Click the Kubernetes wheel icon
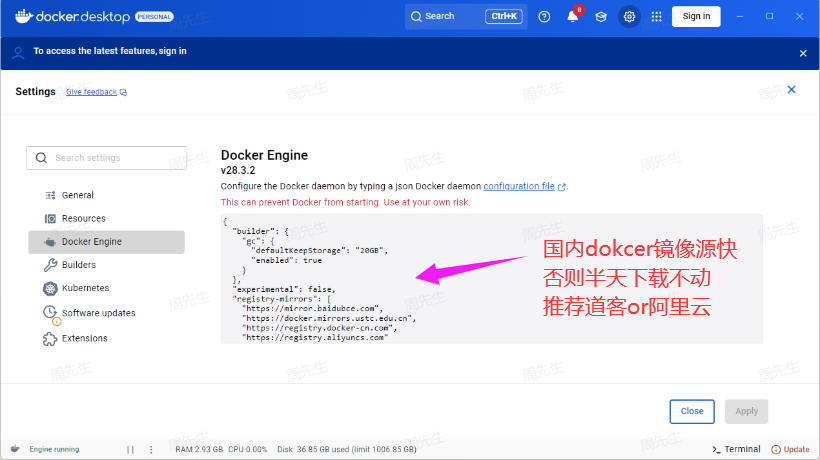This screenshot has height=460, width=820. [50, 289]
